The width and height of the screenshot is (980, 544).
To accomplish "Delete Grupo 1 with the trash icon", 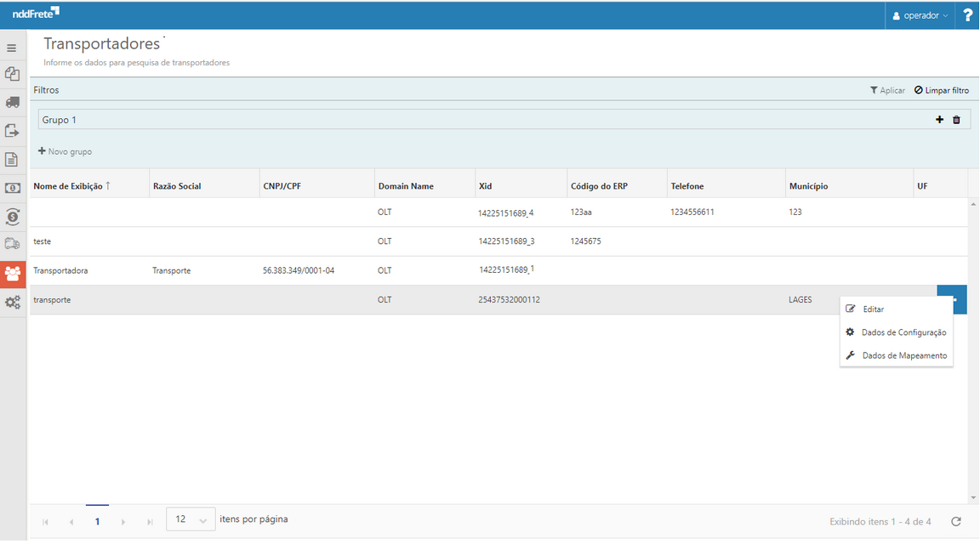I will (956, 120).
